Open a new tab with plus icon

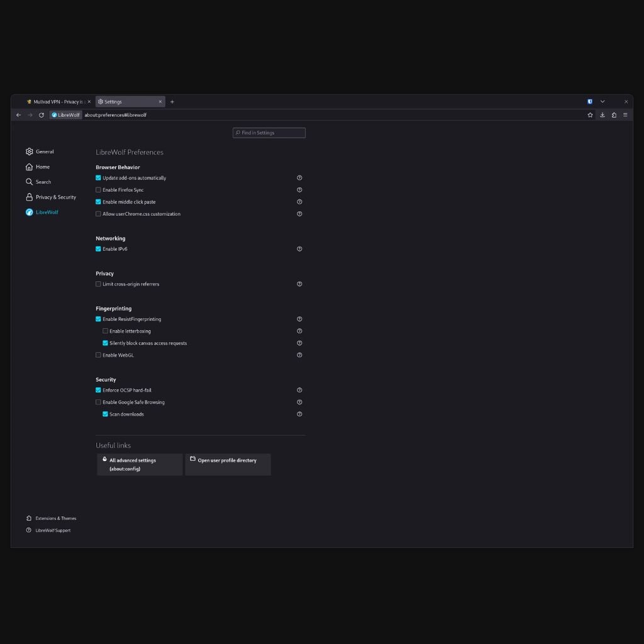[x=172, y=102]
